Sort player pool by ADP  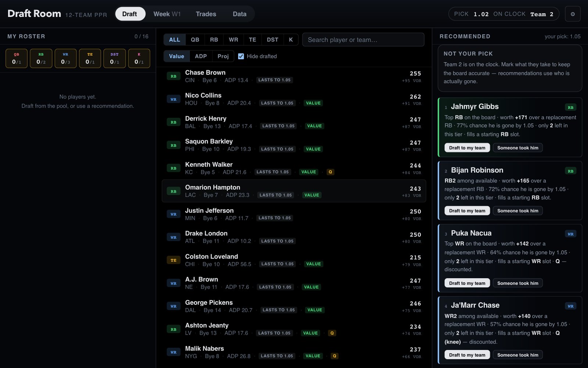click(x=201, y=56)
